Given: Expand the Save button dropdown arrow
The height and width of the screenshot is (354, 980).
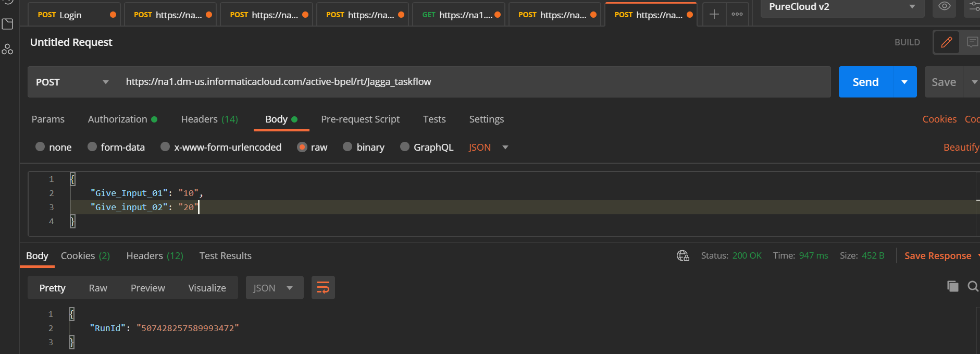Looking at the screenshot, I should click(x=974, y=82).
